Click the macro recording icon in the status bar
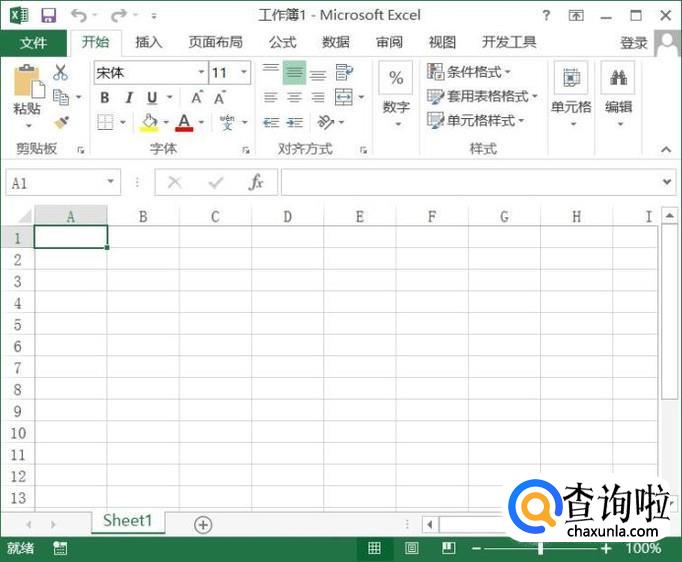This screenshot has height=562, width=682. point(60,548)
